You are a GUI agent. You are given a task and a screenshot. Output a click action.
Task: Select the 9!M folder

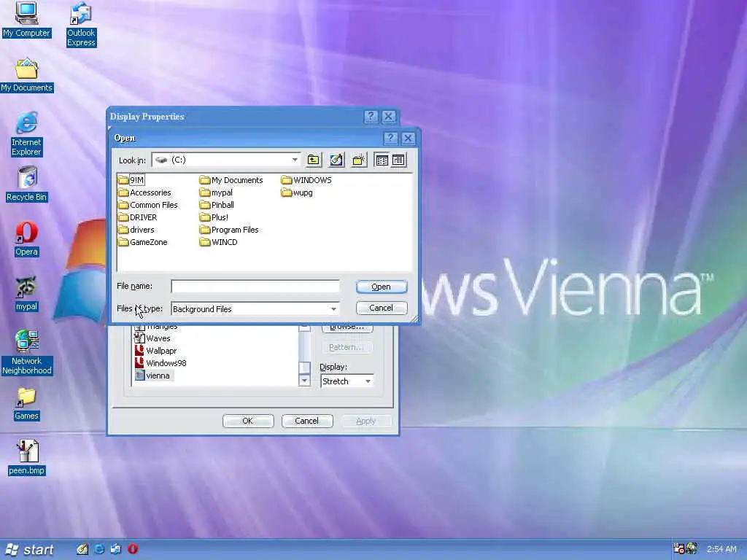pyautogui.click(x=131, y=180)
